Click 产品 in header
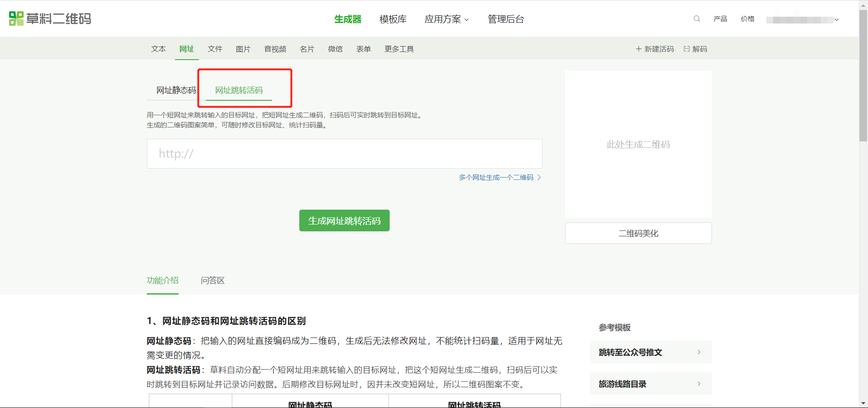The height and width of the screenshot is (408, 868). click(720, 19)
